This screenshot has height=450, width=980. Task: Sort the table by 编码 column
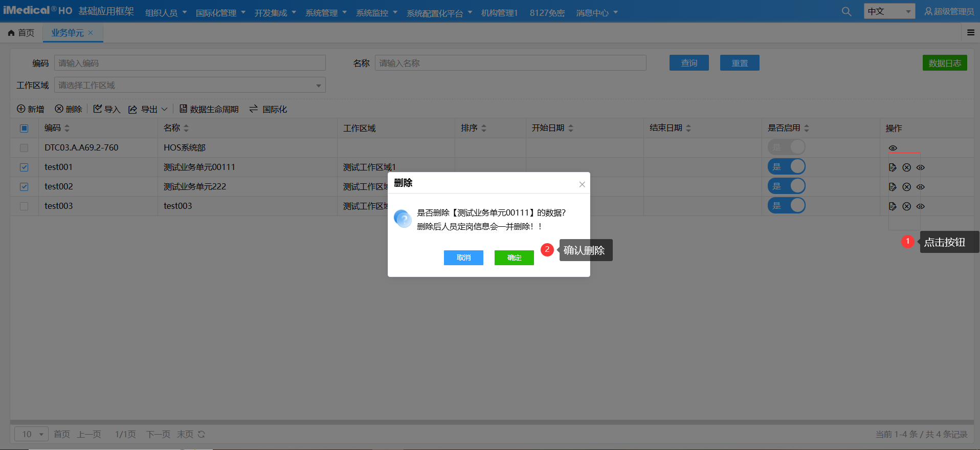(67, 128)
